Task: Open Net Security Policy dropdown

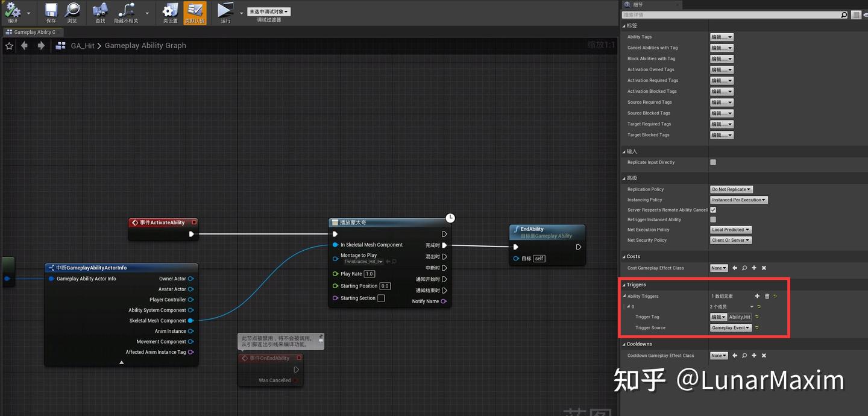Action: [731, 240]
